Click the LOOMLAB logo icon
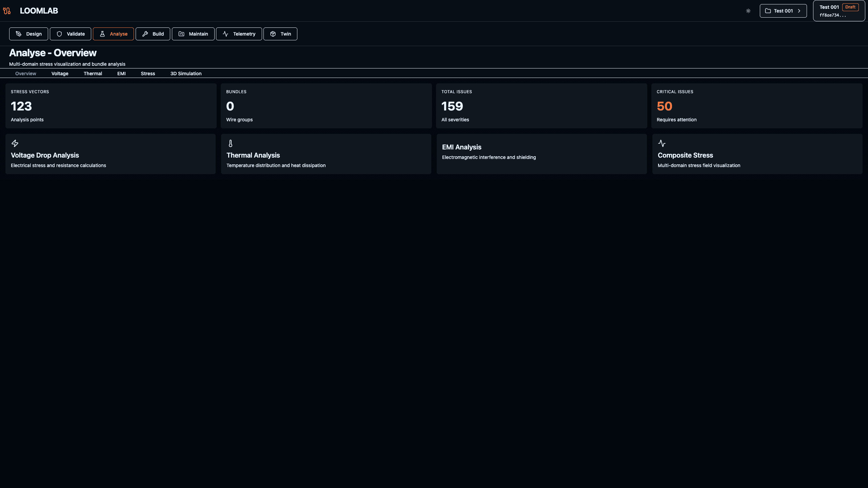Viewport: 868px width, 488px height. coord(7,11)
